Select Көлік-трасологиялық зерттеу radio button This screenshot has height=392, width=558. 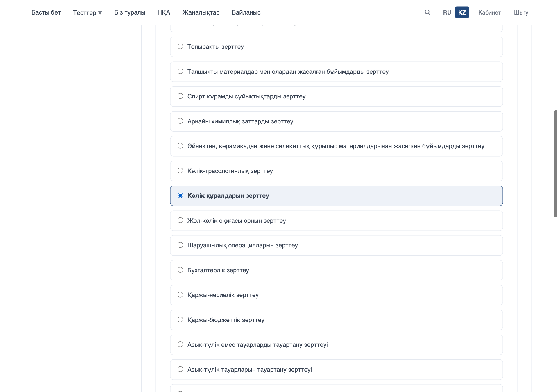[x=336, y=171]
